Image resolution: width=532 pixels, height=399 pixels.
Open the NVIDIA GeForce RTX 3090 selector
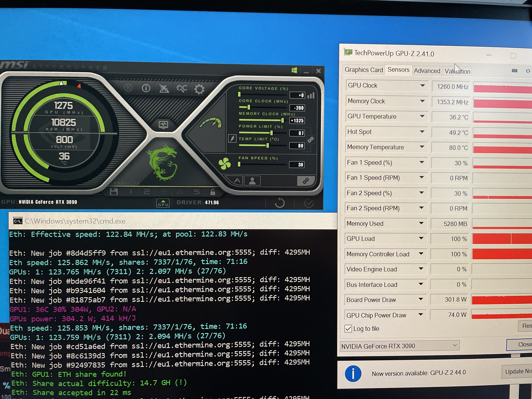[399, 346]
